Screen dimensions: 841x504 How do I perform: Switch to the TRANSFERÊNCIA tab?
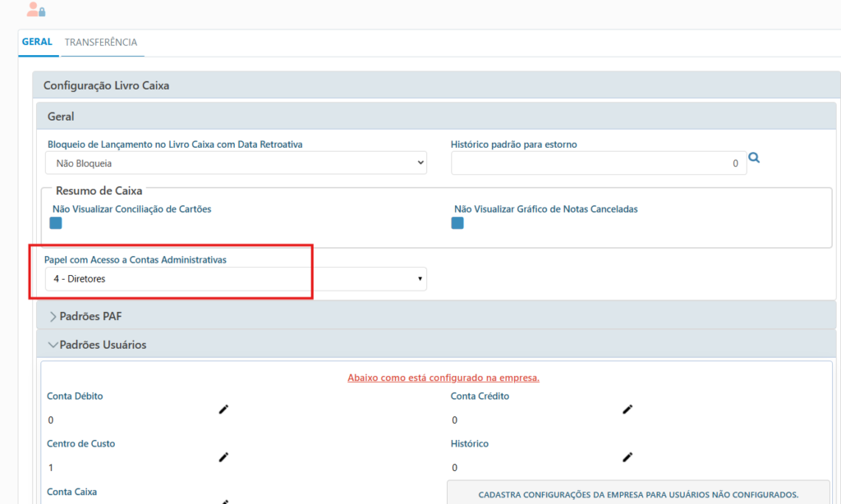(101, 42)
